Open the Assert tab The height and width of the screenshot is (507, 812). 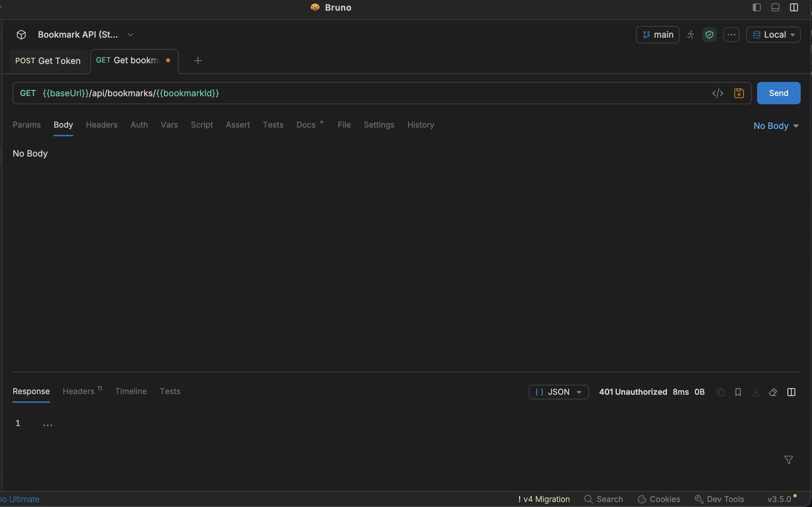[x=238, y=125]
